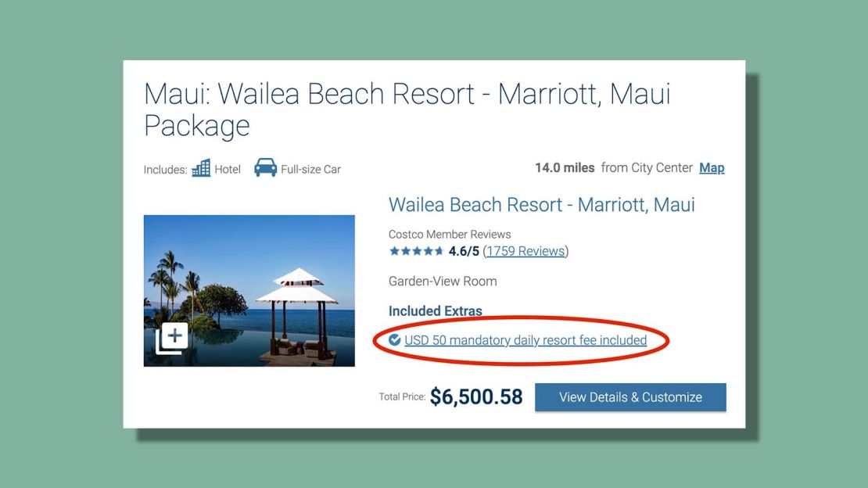The width and height of the screenshot is (868, 488).
Task: Click the resort pool photo thumbnail
Action: coord(249,291)
